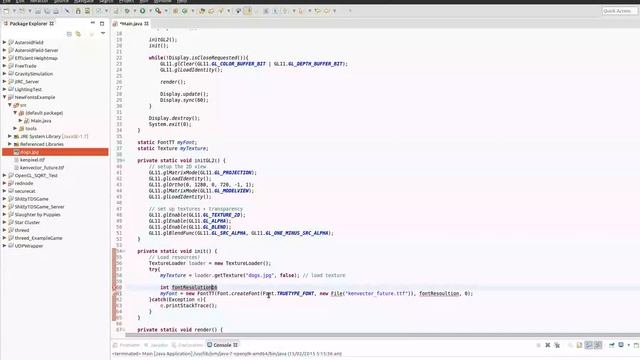The image size is (640, 360).
Task: Click Collapse All in Package Explorer
Action: tap(69, 34)
